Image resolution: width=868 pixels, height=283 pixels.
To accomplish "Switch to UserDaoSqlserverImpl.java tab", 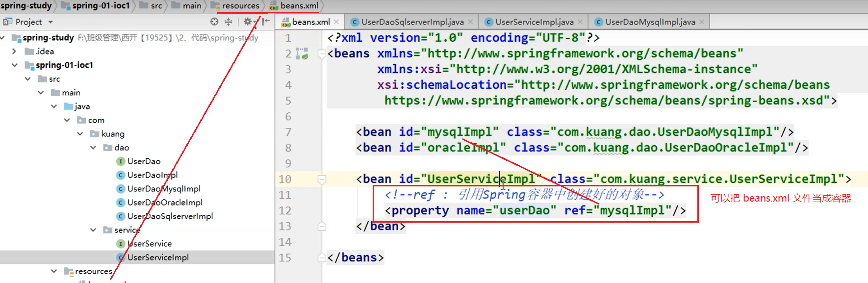I will 412,22.
